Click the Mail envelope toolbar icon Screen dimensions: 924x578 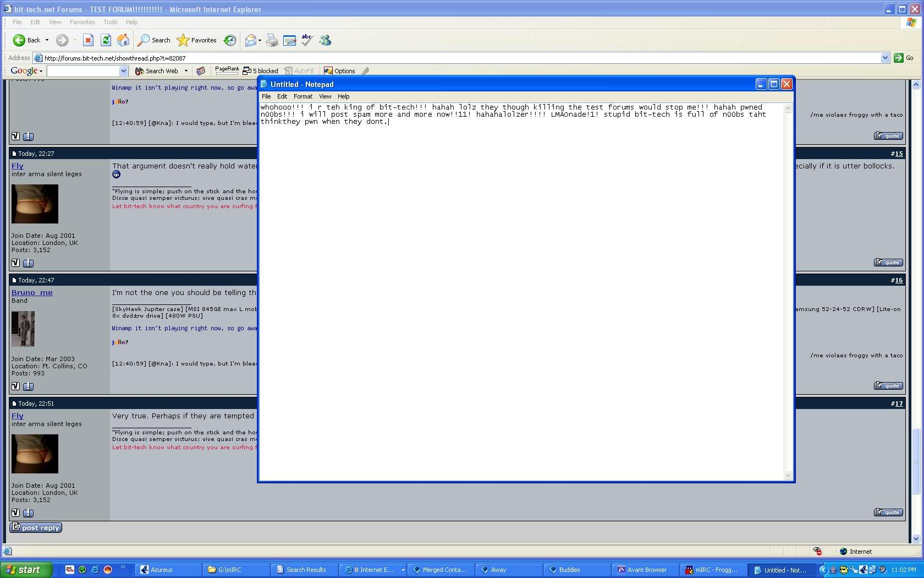pos(251,40)
